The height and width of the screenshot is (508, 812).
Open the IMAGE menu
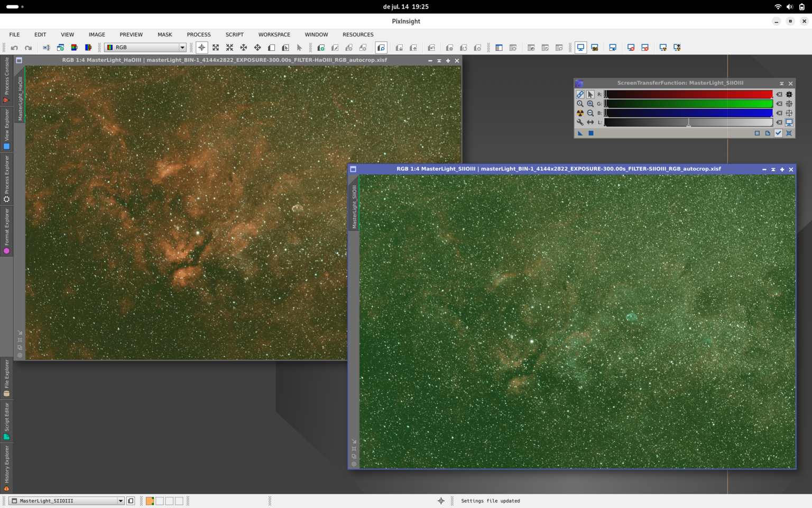tap(97, 34)
